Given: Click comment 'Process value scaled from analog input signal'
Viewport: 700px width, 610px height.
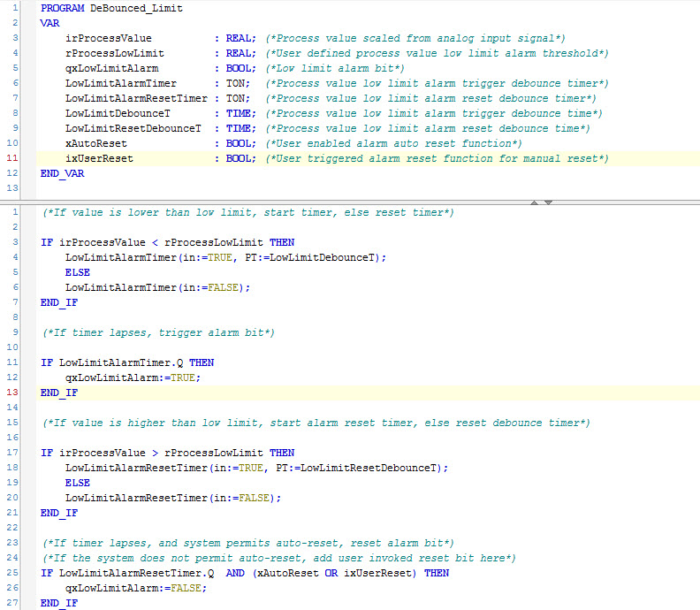Looking at the screenshot, I should click(x=415, y=38).
